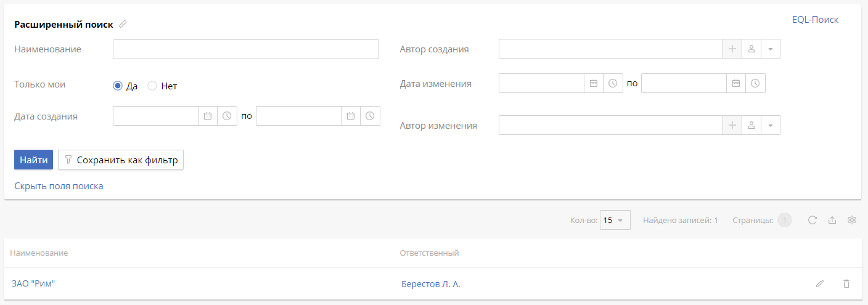Click user icon in Автор создания field

coord(751,49)
